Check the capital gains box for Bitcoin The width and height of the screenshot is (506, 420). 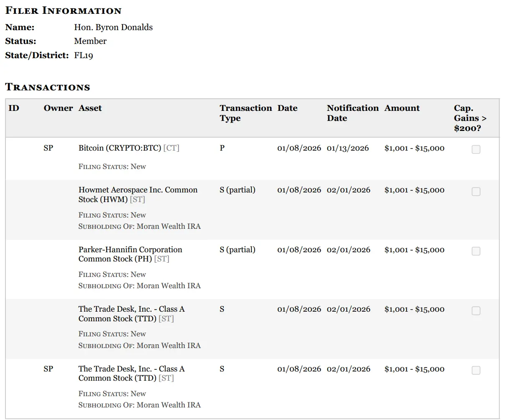(x=476, y=149)
